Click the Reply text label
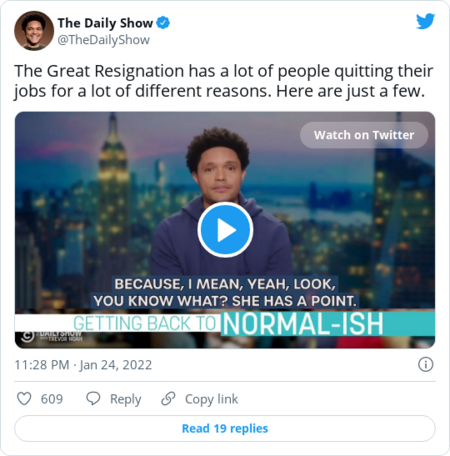 click(126, 399)
